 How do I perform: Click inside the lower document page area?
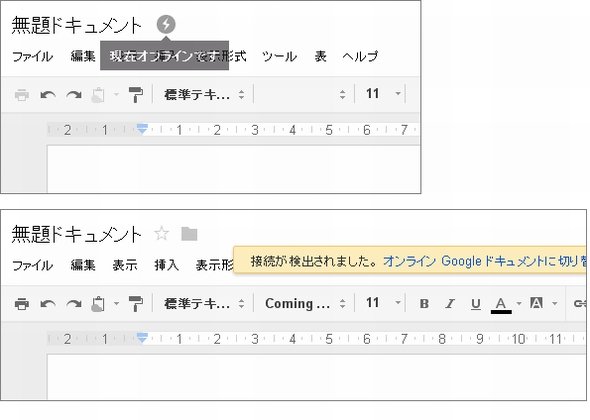coord(316,377)
